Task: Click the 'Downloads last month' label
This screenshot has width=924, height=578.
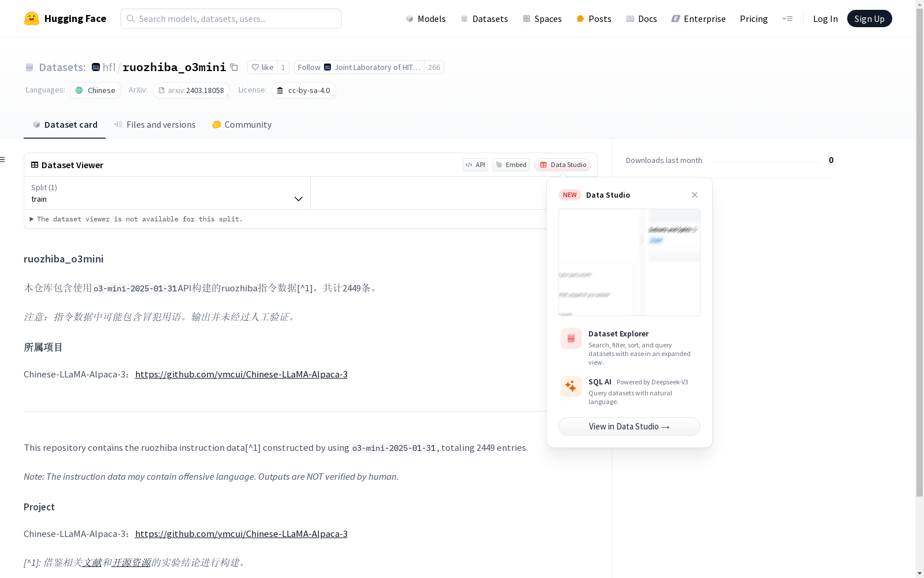Action: tap(664, 160)
